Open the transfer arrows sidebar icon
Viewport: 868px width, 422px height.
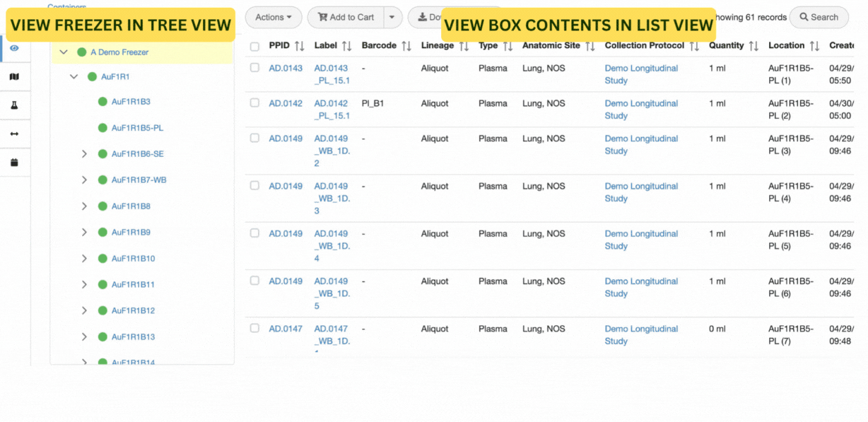point(14,134)
